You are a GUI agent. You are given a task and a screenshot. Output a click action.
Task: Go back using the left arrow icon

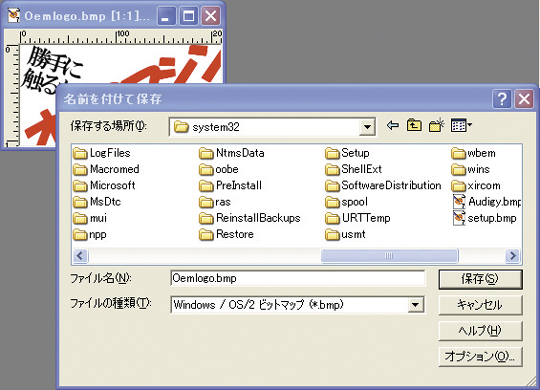click(x=393, y=125)
